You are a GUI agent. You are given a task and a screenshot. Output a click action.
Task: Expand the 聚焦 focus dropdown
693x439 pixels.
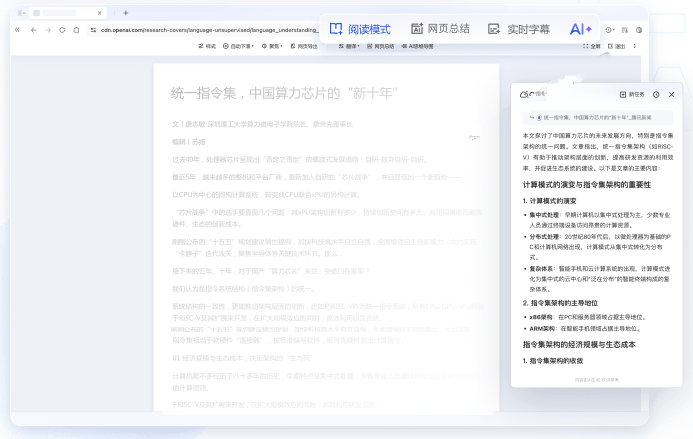pos(272,46)
